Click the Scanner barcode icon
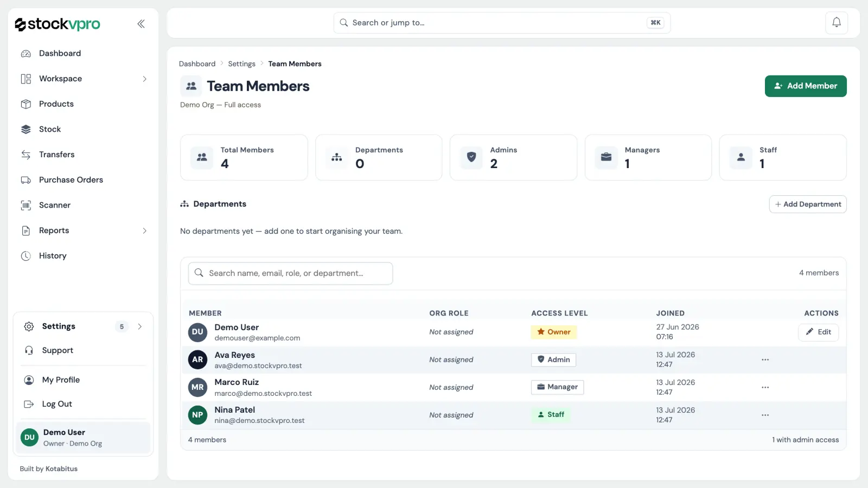Image resolution: width=868 pixels, height=488 pixels. click(26, 205)
